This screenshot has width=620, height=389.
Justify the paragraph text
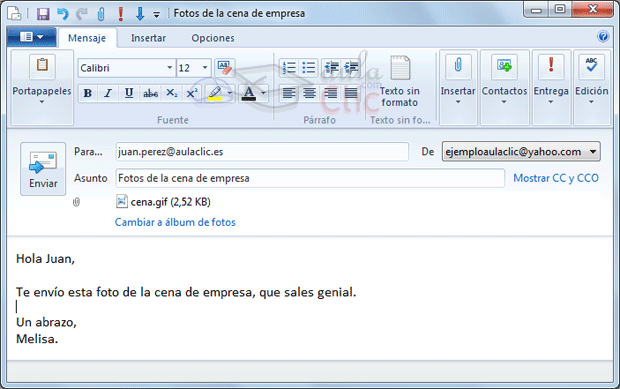click(x=351, y=93)
